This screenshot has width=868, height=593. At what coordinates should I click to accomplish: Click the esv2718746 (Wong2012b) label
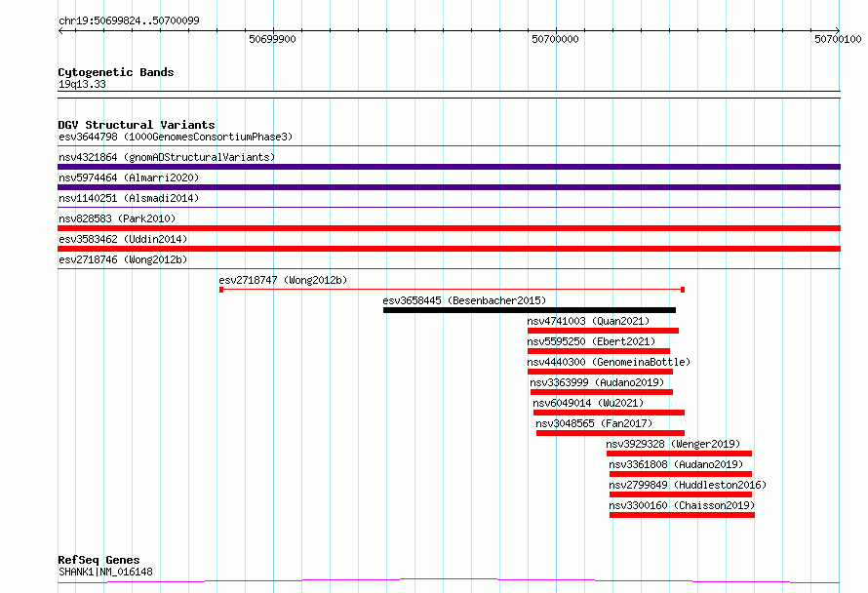tap(123, 259)
